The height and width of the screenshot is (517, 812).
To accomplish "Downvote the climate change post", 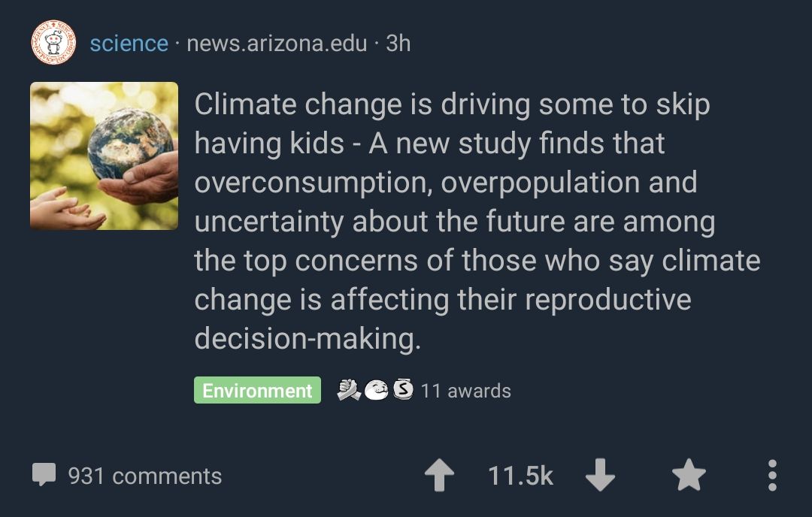I will (x=600, y=476).
